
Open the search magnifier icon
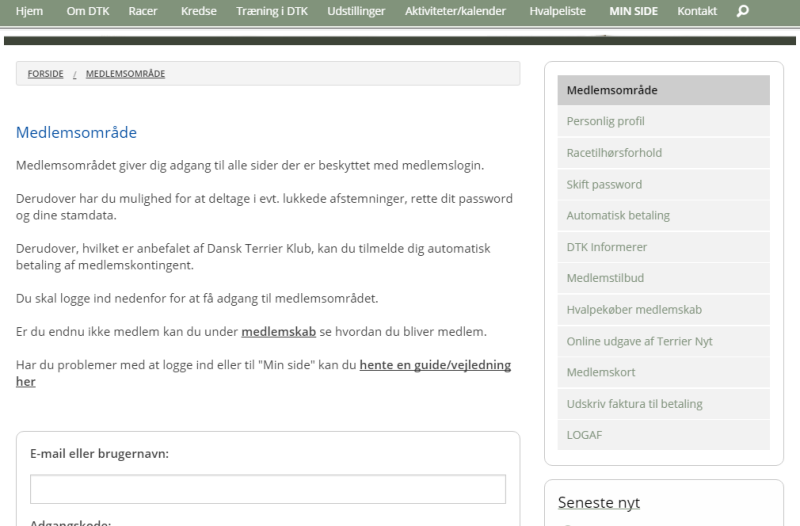tap(743, 11)
